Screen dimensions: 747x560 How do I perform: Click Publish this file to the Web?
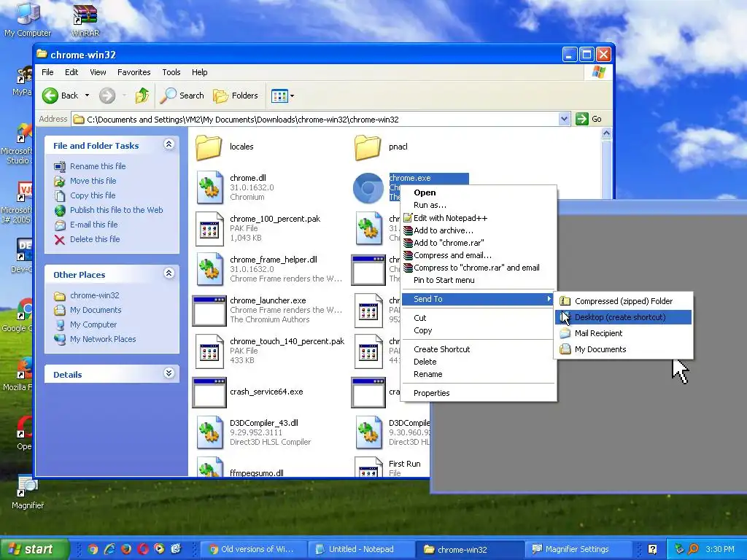[x=116, y=210]
